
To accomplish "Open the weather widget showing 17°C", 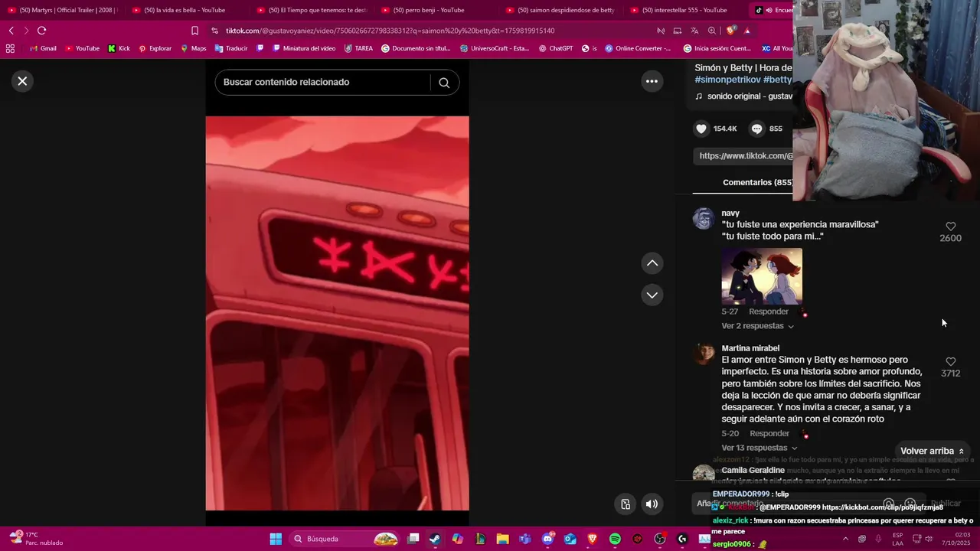I will 34,538.
